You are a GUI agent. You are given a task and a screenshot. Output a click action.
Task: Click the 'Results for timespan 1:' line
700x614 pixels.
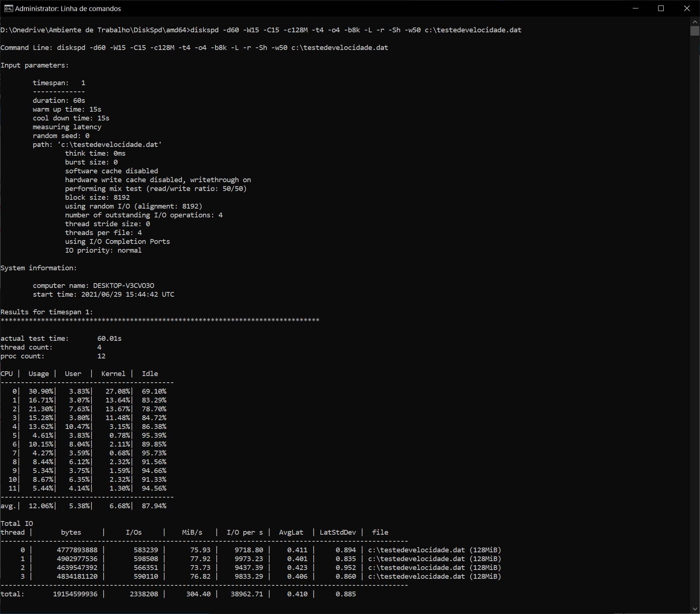pyautogui.click(x=47, y=312)
